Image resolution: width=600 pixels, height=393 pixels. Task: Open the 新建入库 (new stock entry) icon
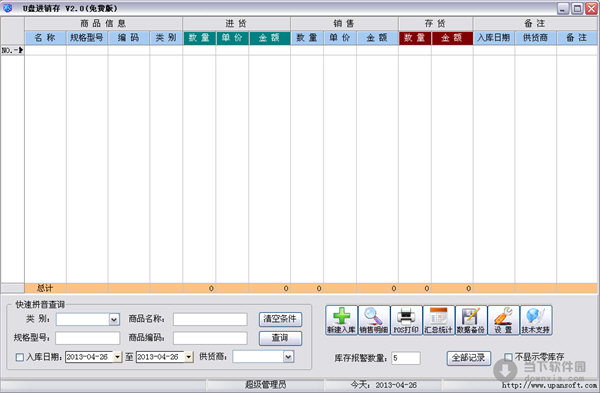tap(341, 320)
